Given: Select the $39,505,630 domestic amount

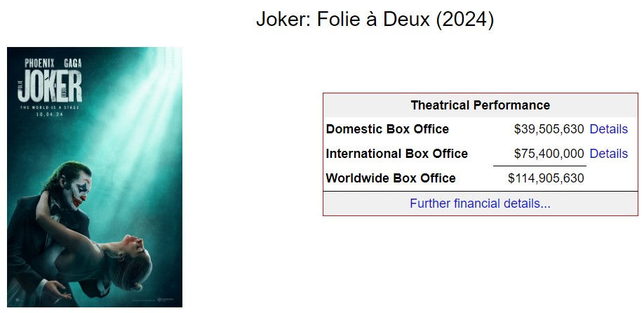Looking at the screenshot, I should pyautogui.click(x=549, y=129).
